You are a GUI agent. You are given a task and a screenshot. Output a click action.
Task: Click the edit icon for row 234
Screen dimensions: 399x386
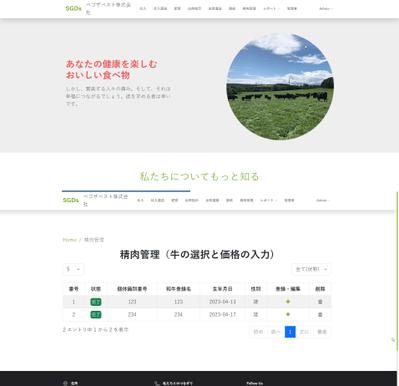288,314
